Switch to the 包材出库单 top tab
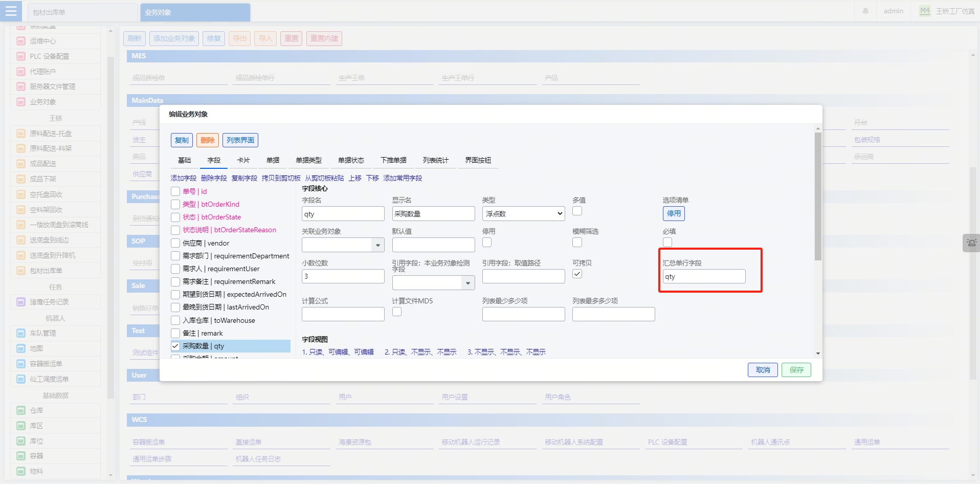Screen dimensions: 980x484 tap(82, 12)
